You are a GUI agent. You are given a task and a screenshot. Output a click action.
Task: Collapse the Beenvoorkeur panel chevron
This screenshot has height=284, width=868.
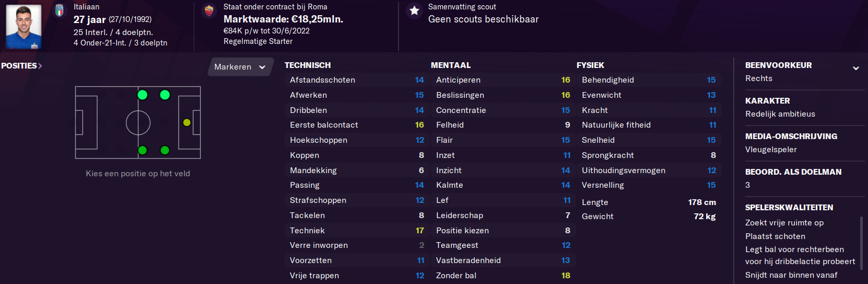pyautogui.click(x=856, y=68)
